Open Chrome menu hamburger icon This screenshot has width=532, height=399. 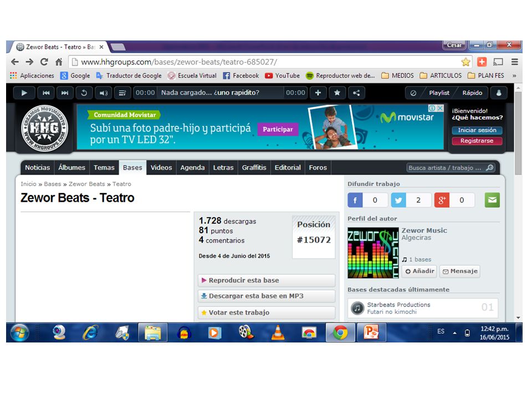[x=514, y=62]
